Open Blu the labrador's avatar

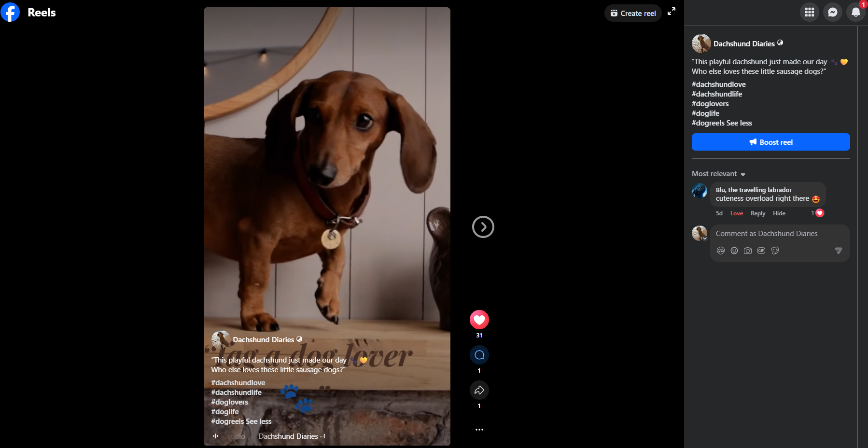tap(700, 191)
